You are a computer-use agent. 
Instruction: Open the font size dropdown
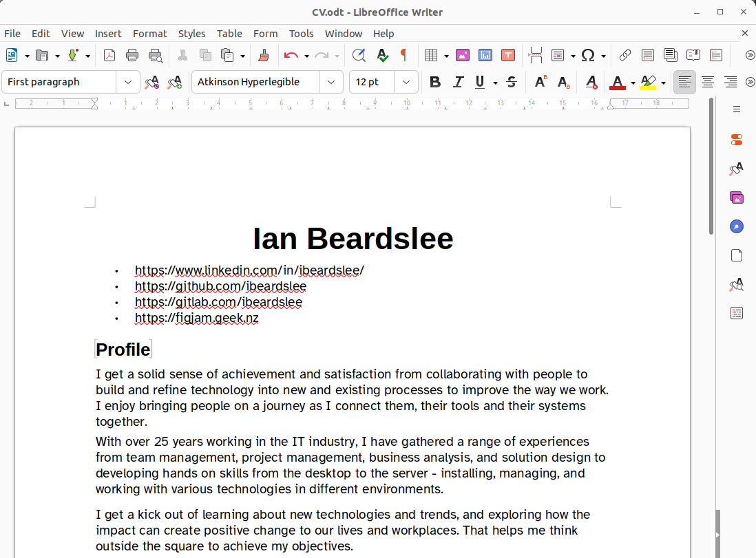point(406,82)
